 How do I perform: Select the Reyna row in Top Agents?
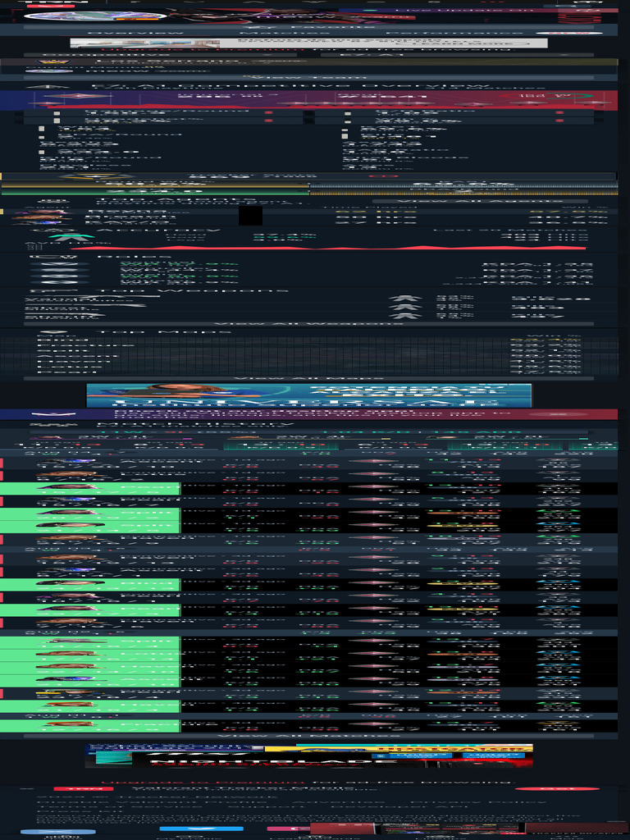pyautogui.click(x=308, y=212)
